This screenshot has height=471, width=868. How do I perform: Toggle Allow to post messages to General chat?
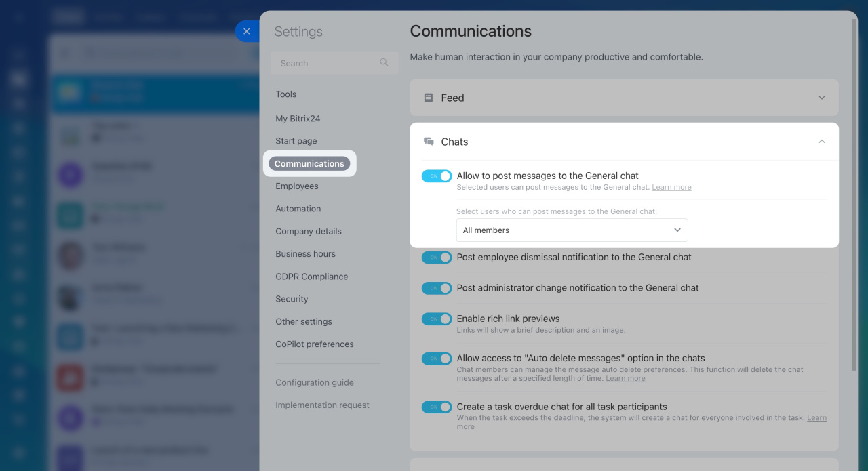click(x=437, y=176)
